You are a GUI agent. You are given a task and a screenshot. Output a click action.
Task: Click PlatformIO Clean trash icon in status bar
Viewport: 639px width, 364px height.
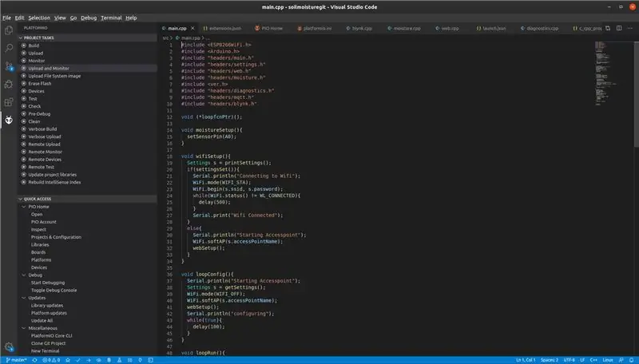pos(109,360)
